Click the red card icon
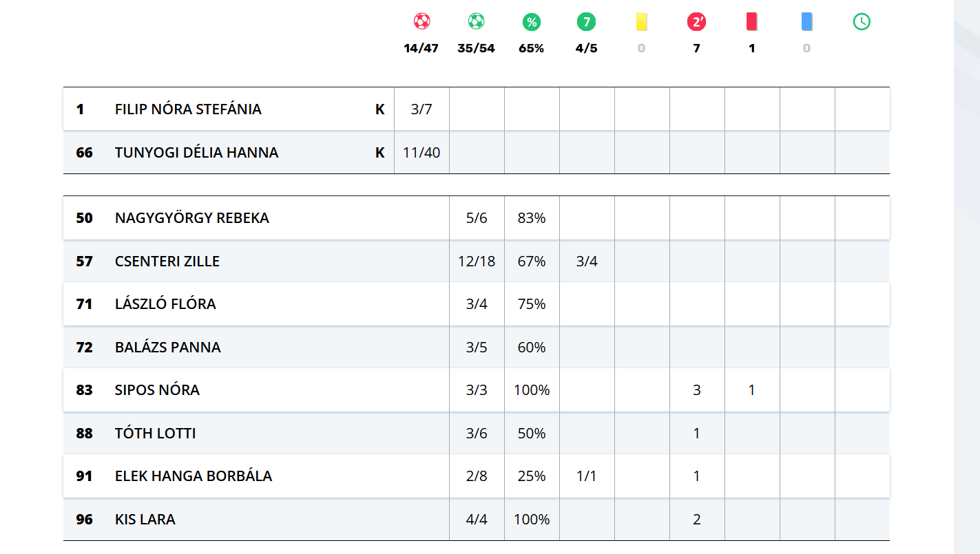Image resolution: width=980 pixels, height=554 pixels. pos(751,22)
